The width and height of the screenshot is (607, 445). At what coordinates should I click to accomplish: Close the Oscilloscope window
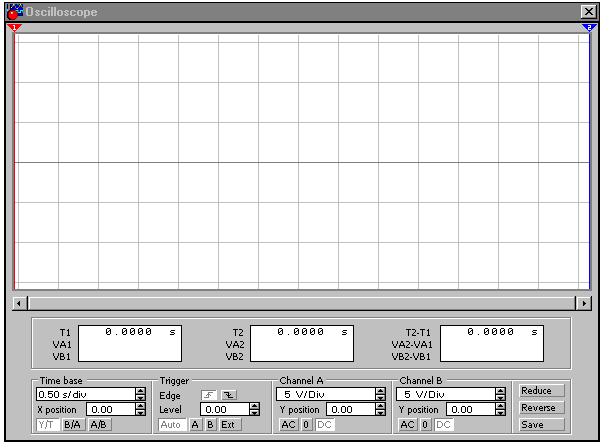[x=588, y=12]
